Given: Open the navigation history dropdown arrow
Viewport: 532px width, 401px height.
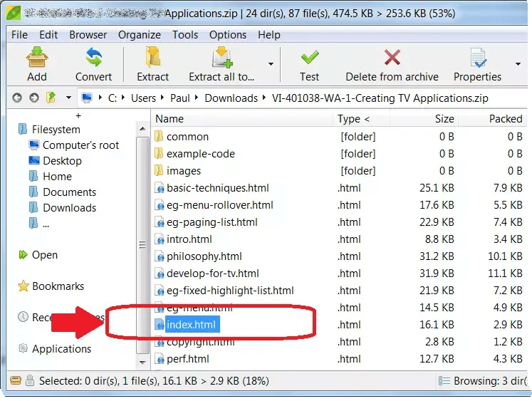Looking at the screenshot, I should (68, 98).
